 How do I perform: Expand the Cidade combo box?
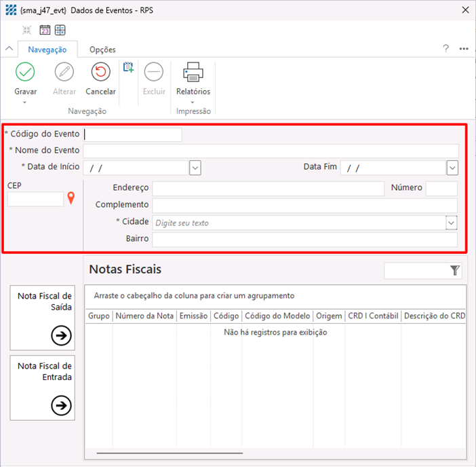[x=451, y=223]
